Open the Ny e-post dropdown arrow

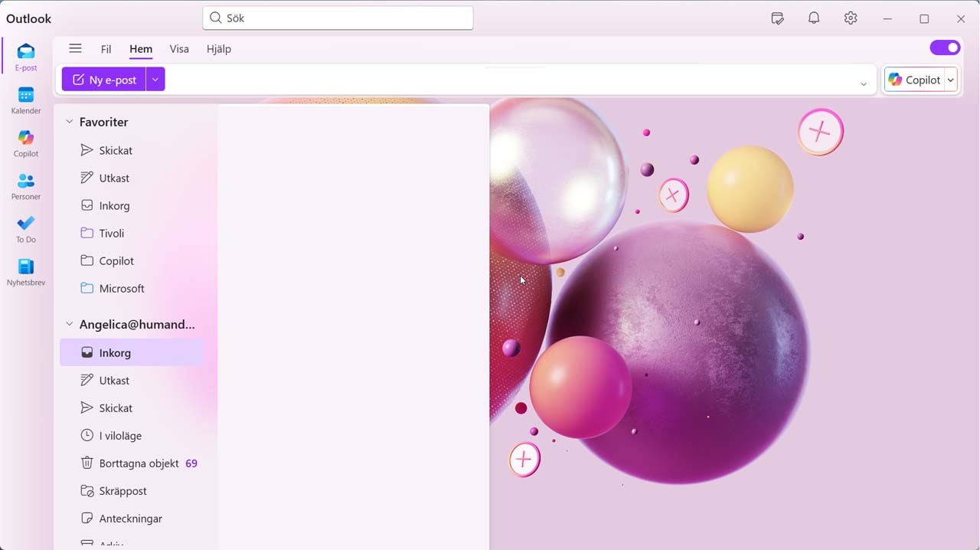click(155, 80)
